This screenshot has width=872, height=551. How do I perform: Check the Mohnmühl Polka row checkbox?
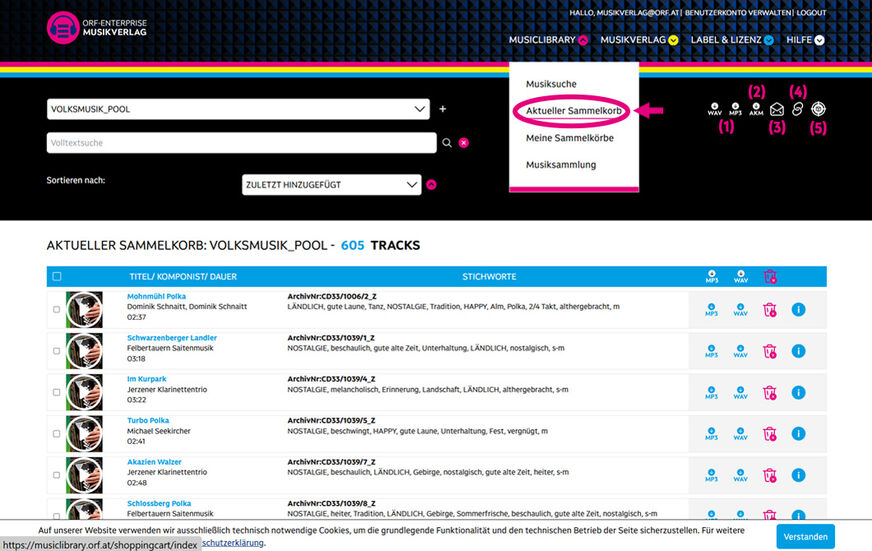click(56, 310)
